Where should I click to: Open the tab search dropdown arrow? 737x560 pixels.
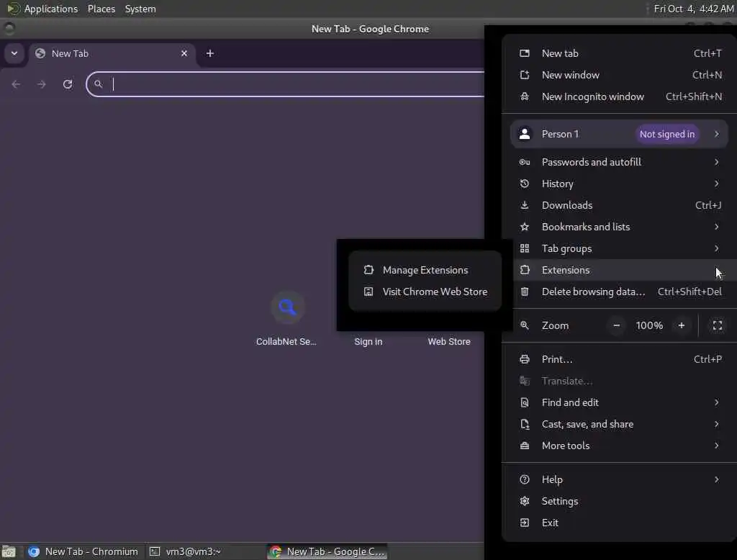(x=14, y=53)
